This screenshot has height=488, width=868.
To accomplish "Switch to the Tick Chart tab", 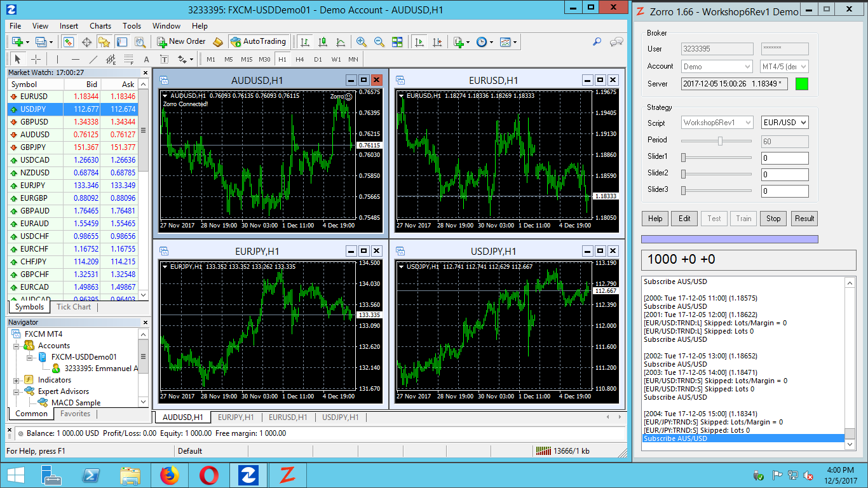I will click(74, 307).
